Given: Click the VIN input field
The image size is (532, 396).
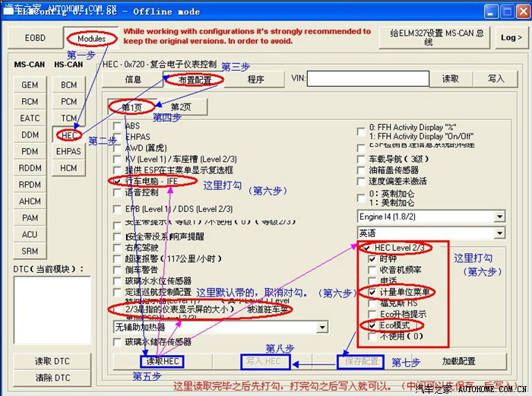Looking at the screenshot, I should [x=366, y=79].
